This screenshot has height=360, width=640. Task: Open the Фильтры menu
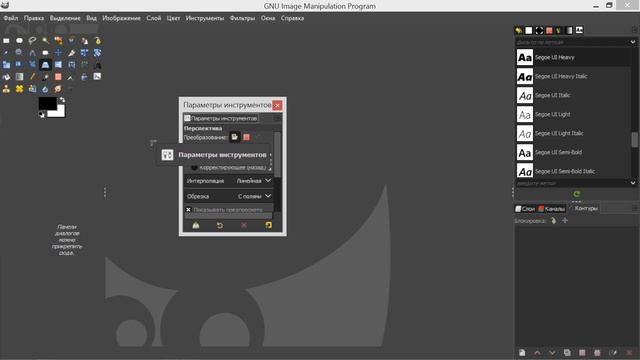(x=242, y=18)
